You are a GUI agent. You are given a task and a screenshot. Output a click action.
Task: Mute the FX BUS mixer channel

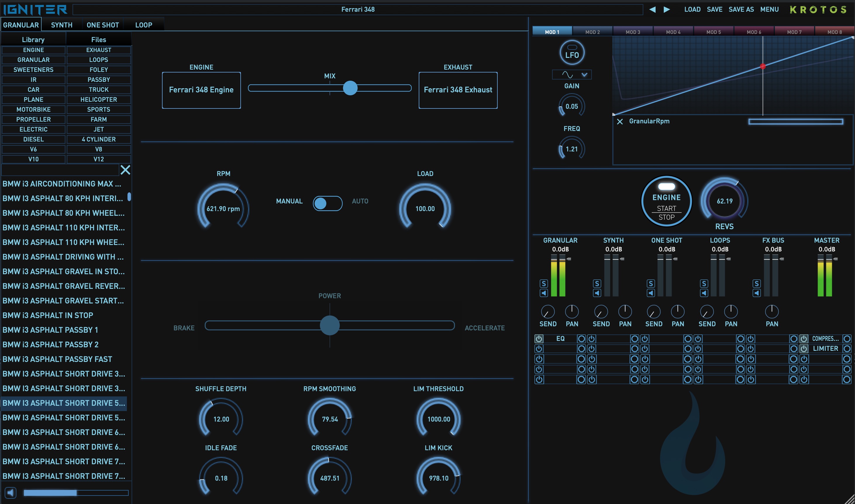(757, 293)
